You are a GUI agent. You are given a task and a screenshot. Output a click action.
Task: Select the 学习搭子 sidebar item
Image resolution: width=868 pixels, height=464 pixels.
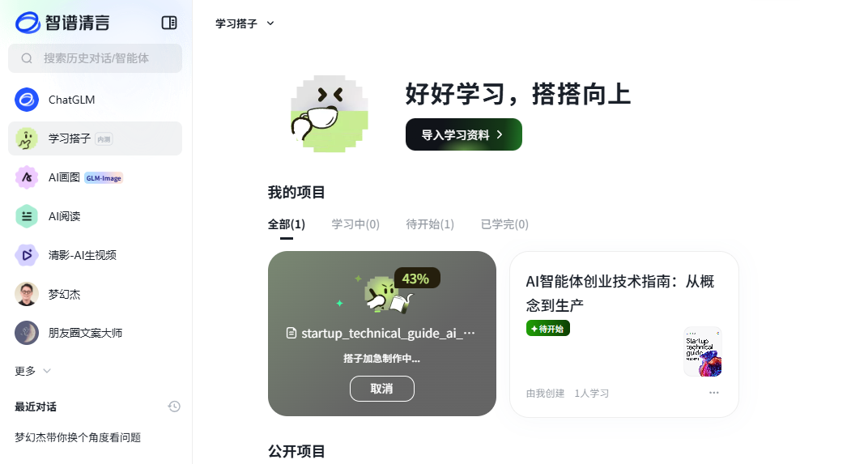pos(96,138)
